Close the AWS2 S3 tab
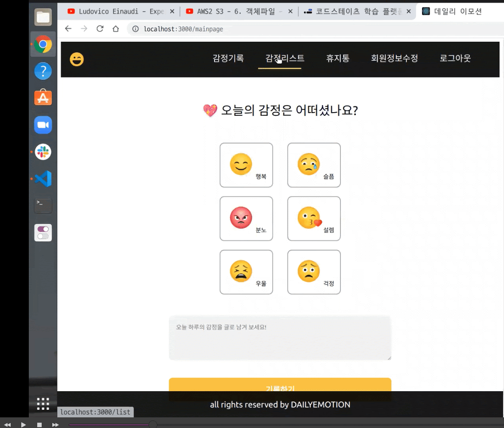Screen dimensions: 504x428 coord(291,12)
